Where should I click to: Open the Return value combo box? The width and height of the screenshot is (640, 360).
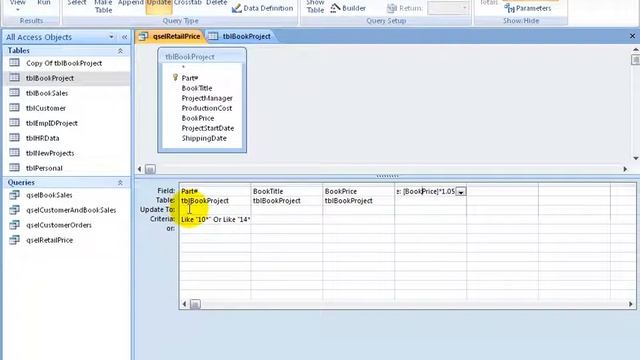pyautogui.click(x=448, y=8)
